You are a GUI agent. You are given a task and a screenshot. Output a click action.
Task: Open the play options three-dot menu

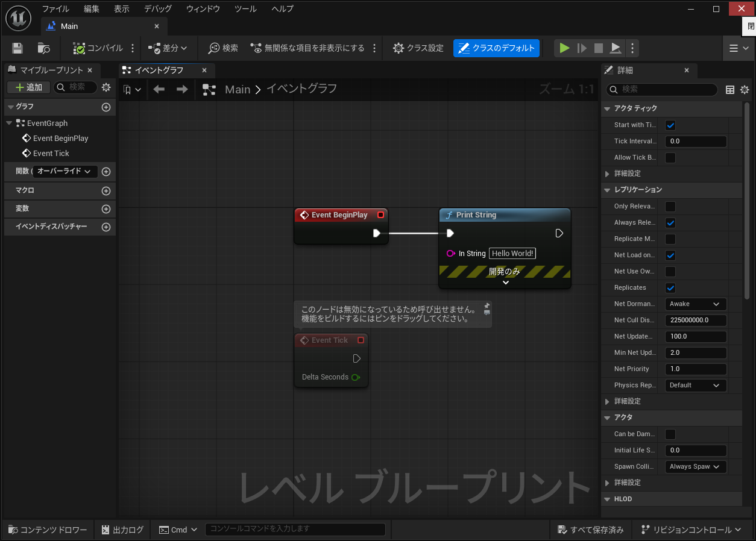pyautogui.click(x=632, y=48)
